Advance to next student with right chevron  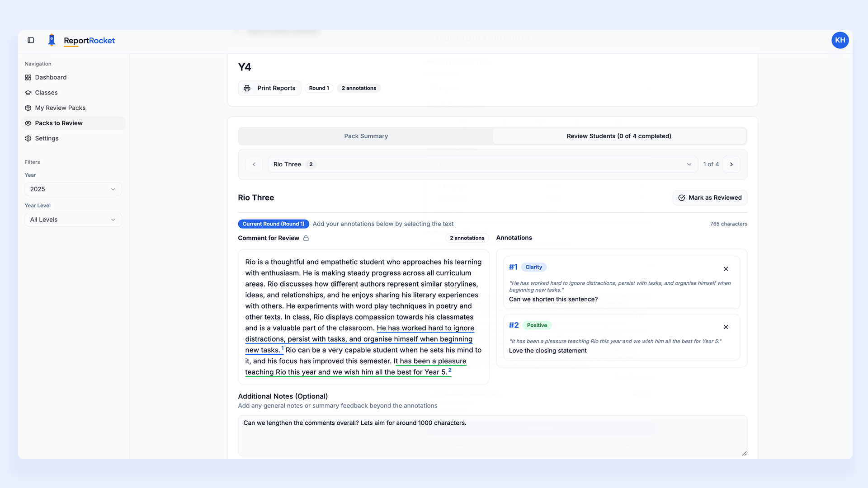point(731,164)
